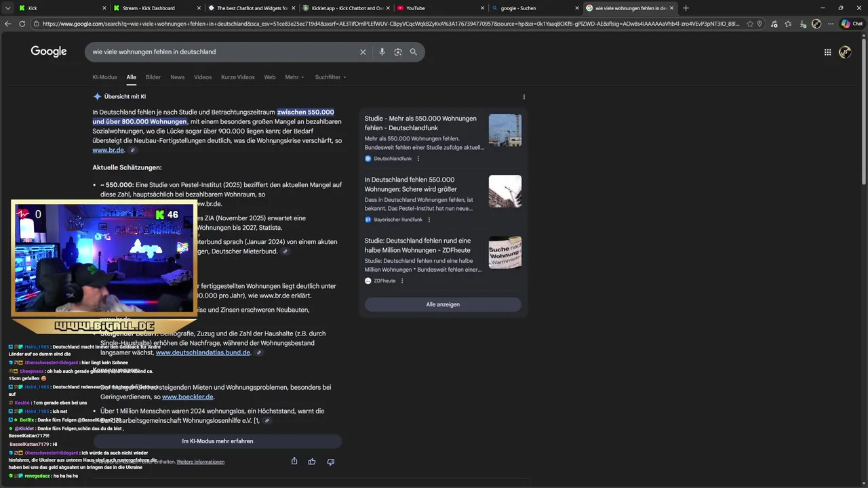Switch to News results

click(178, 77)
